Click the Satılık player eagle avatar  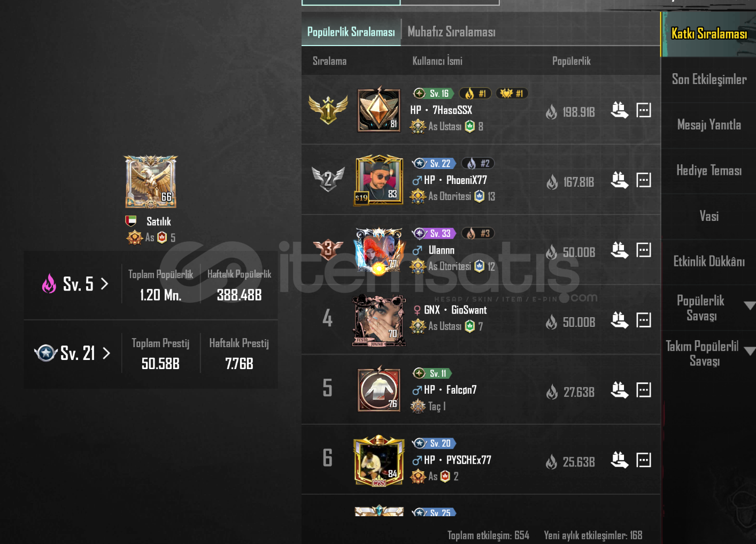pos(151,182)
